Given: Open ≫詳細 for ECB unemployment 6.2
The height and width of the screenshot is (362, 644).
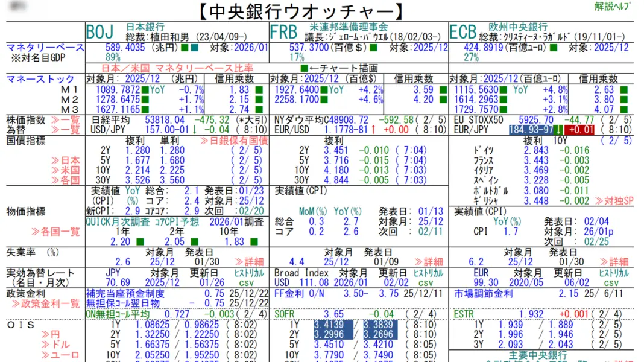Looking at the screenshot, I should (x=614, y=262).
